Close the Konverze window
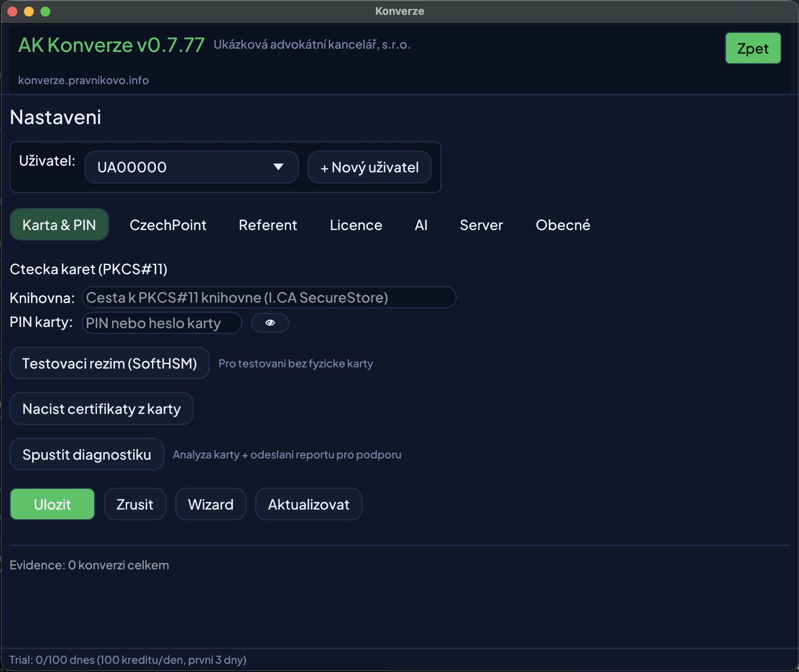 click(12, 12)
